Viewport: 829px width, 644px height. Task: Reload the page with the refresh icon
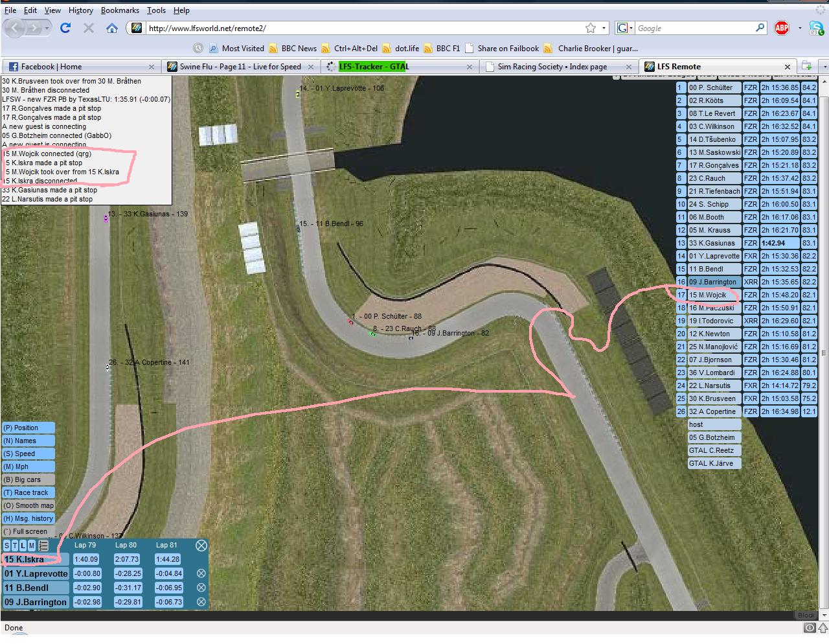[65, 28]
